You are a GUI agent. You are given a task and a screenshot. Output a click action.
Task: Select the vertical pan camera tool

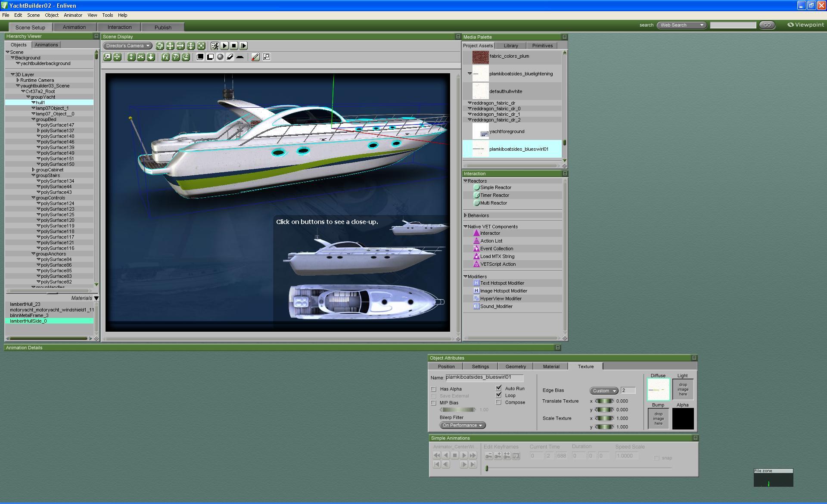[191, 46]
